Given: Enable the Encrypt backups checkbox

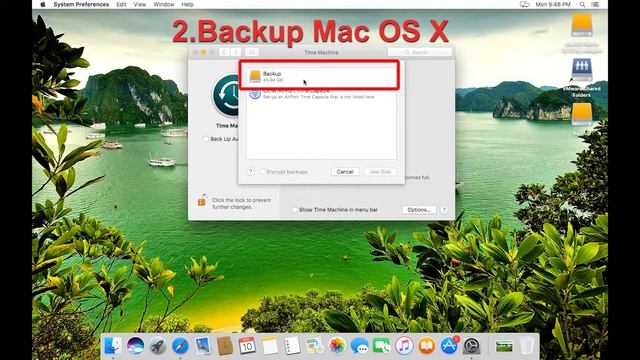Looking at the screenshot, I should coord(262,172).
